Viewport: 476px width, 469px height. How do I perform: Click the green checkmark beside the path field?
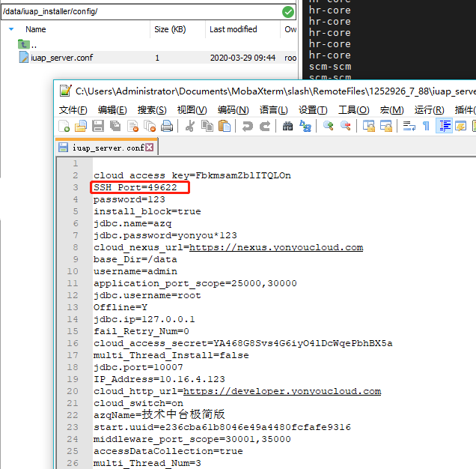point(288,12)
